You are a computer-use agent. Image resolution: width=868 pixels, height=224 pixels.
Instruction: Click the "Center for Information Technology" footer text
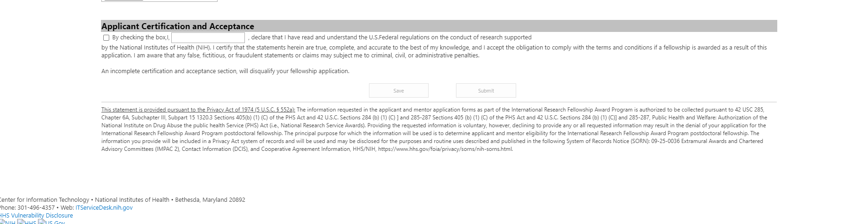point(44,200)
